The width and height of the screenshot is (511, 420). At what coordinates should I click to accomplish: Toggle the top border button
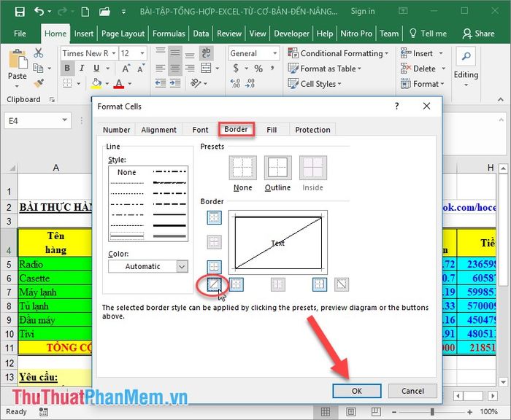coord(215,217)
